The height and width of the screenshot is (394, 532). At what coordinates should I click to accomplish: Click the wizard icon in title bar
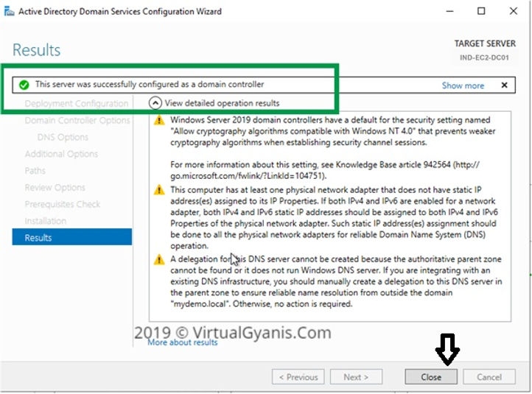[x=8, y=11]
